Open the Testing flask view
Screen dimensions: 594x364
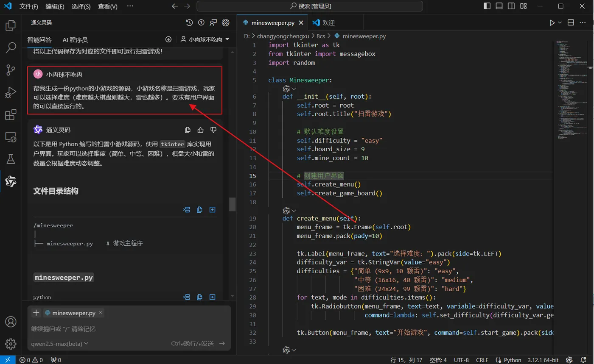click(11, 159)
